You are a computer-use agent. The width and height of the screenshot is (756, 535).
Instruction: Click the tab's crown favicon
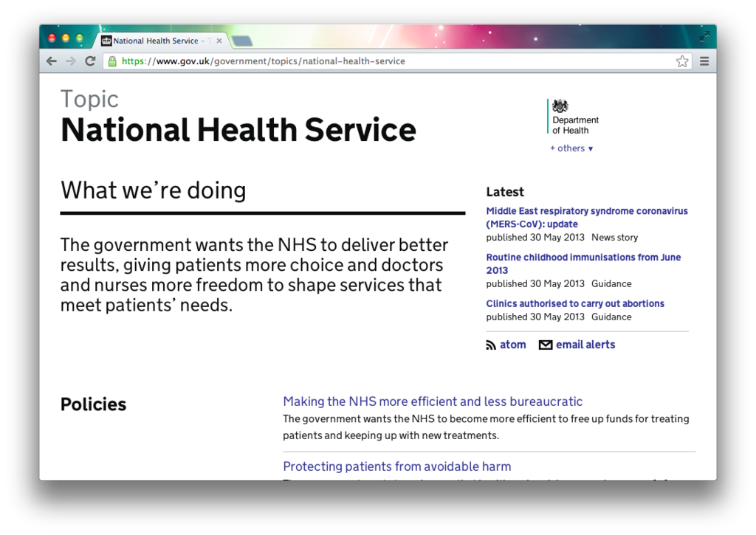[106, 41]
